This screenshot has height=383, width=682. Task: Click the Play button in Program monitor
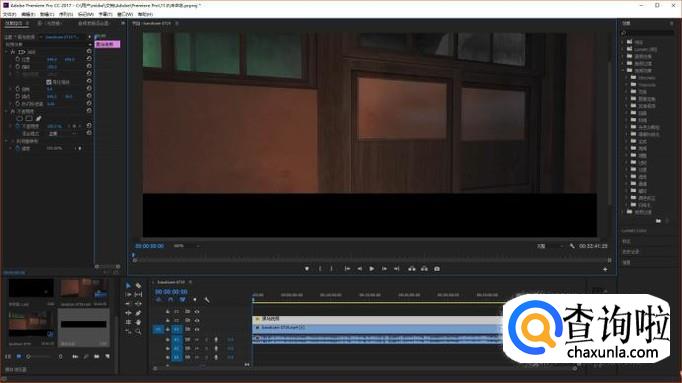371,269
